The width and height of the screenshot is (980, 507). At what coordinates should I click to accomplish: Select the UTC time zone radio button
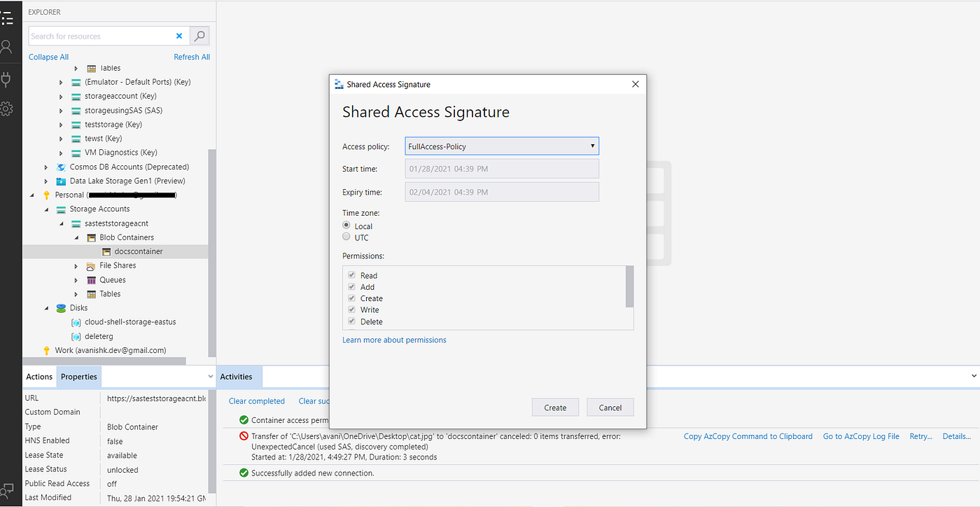[x=346, y=236]
